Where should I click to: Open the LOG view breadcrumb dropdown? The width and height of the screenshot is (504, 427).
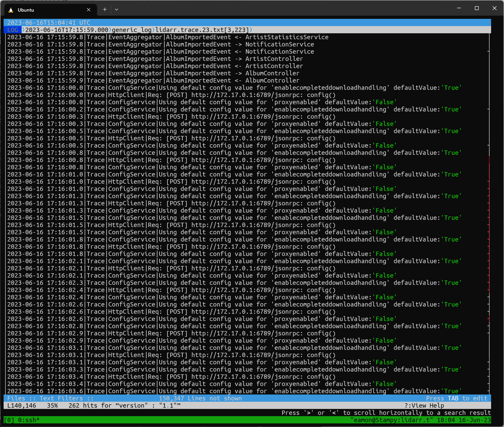(12, 30)
